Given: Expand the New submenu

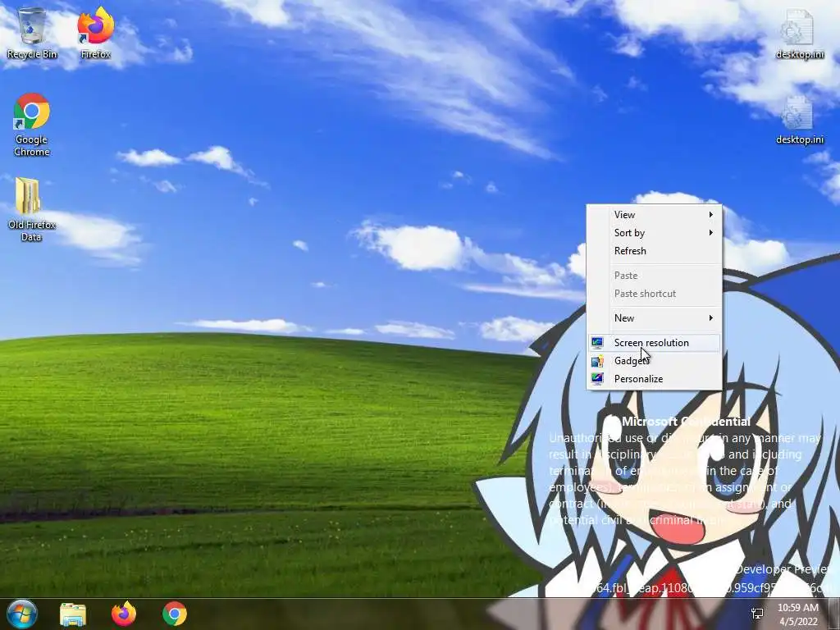Looking at the screenshot, I should 654,318.
